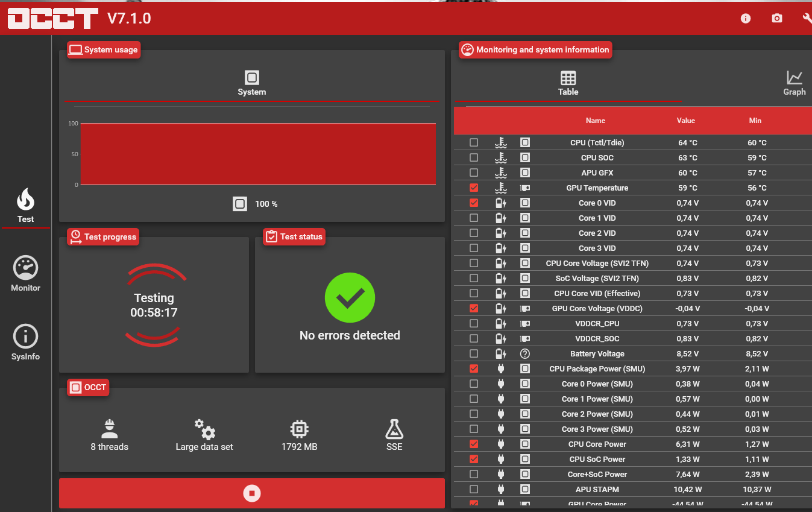Check the Core 3 Power (SMU) checkbox
This screenshot has width=812, height=512.
click(474, 429)
